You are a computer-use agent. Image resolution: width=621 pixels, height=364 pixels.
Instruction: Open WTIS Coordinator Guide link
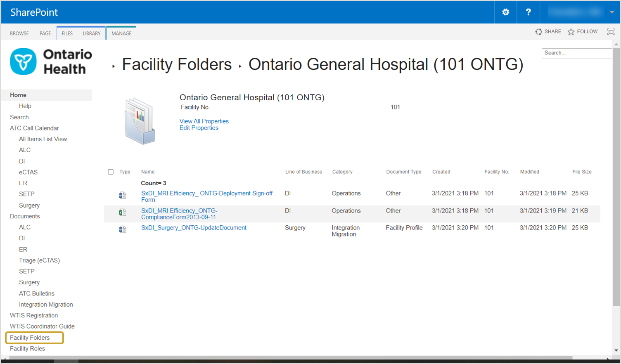pos(42,326)
